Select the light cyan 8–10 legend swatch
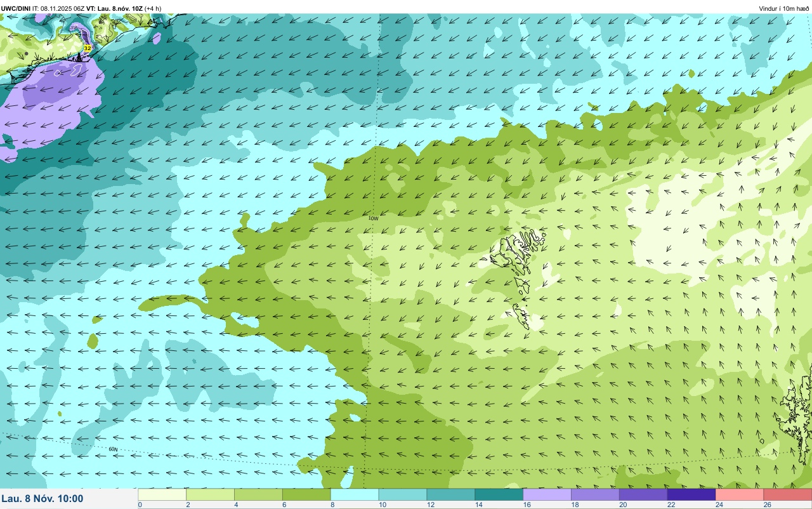The image size is (812, 509). (x=355, y=494)
